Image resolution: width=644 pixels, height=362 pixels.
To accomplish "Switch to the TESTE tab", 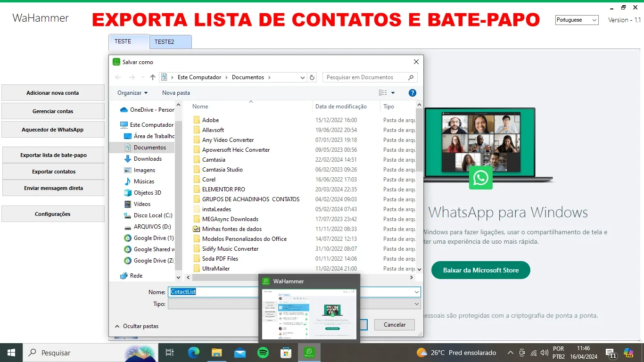I will pyautogui.click(x=129, y=41).
